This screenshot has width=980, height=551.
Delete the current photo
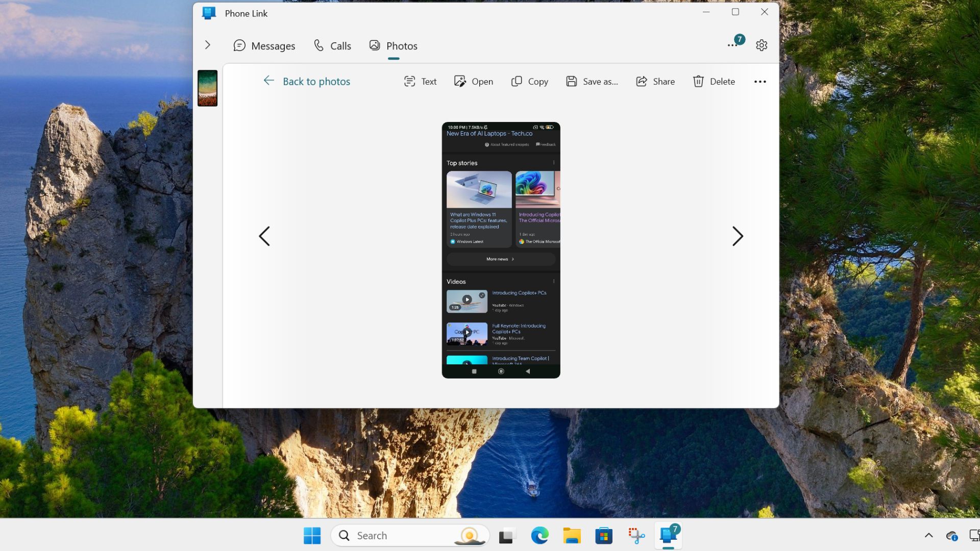[x=714, y=82]
